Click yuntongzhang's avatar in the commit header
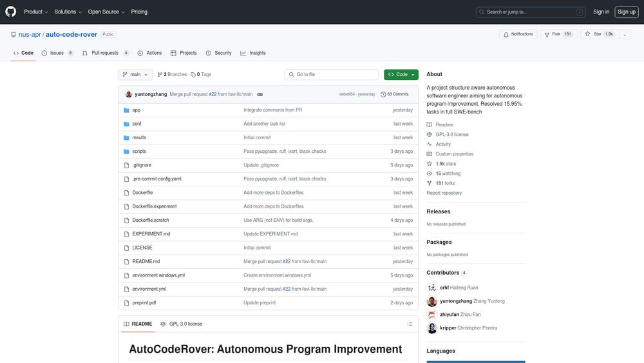644x363 pixels. (129, 94)
